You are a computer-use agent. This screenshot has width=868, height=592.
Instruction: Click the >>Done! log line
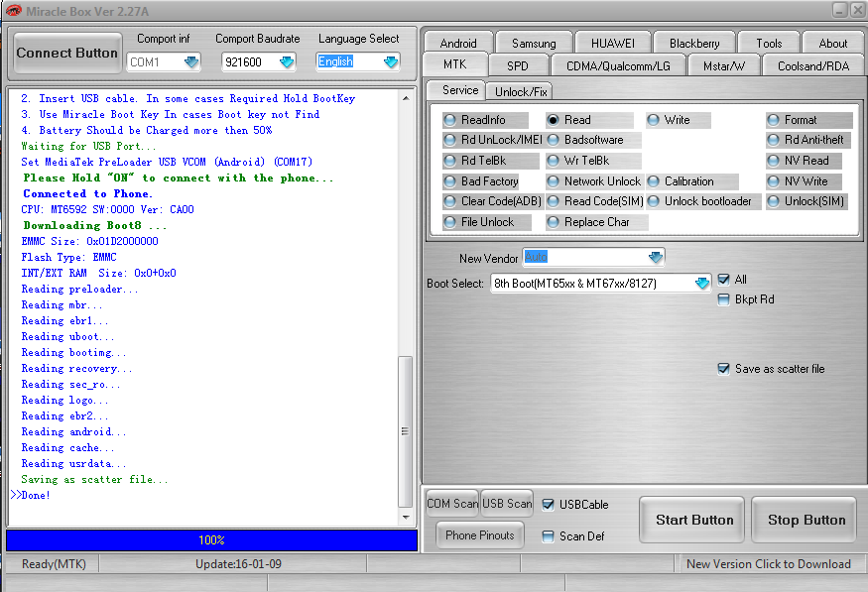[x=31, y=495]
